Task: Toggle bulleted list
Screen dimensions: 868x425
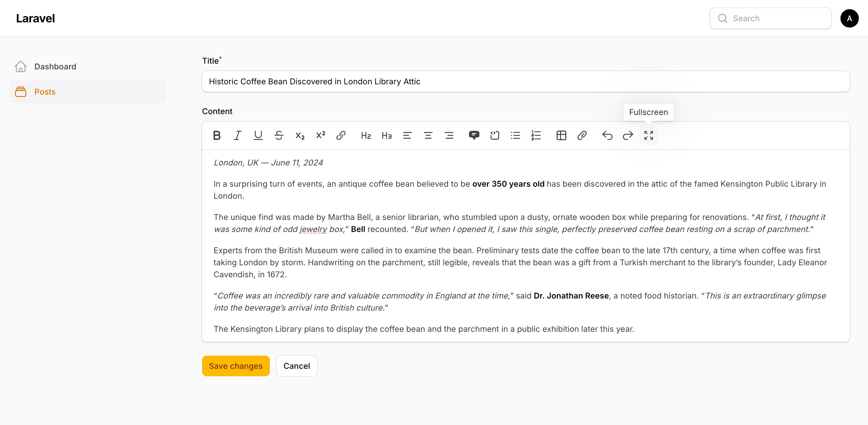Action: (x=515, y=135)
